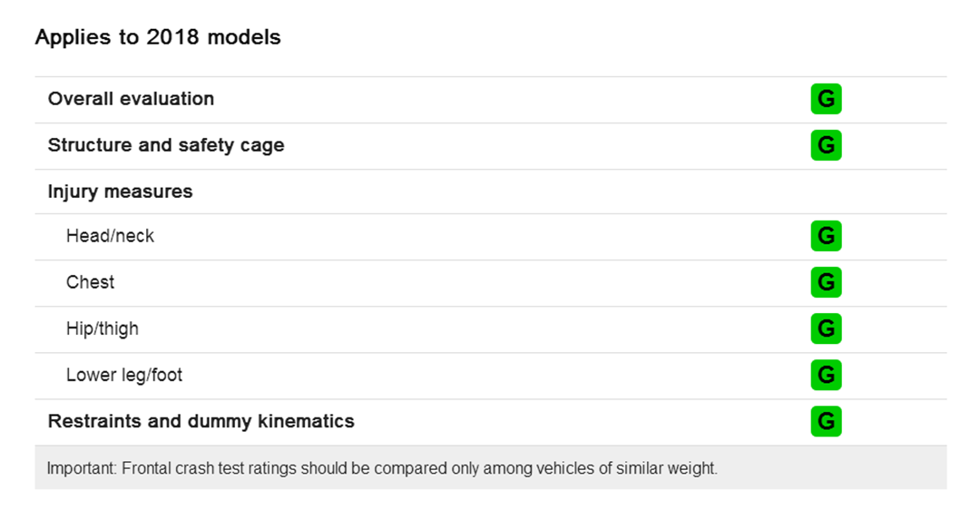The height and width of the screenshot is (510, 980).
Task: Select the Head/neck green G rating icon
Action: click(x=826, y=236)
